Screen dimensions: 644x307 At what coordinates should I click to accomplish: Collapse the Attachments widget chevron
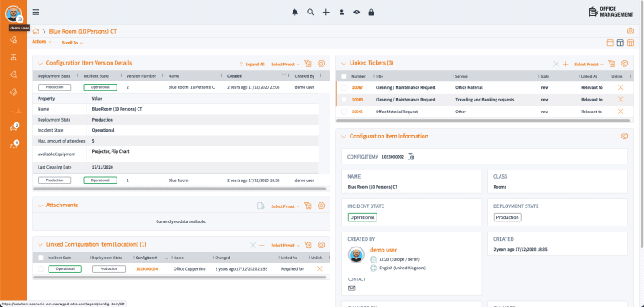40,206
